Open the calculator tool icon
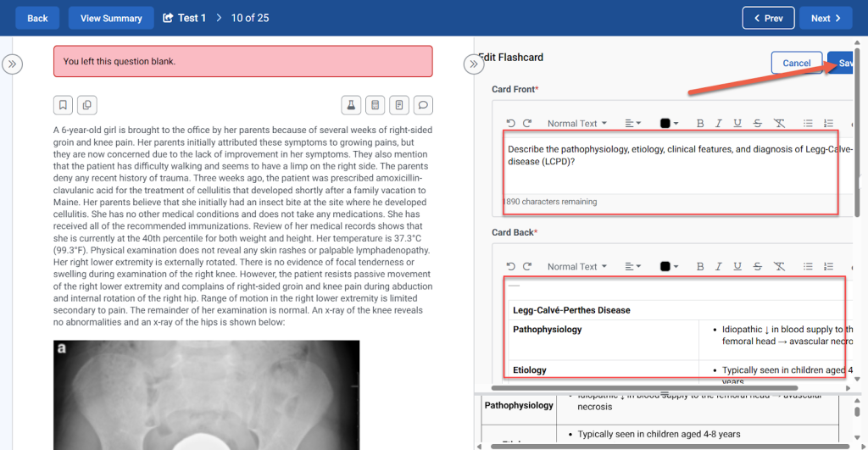This screenshot has height=450, width=868. [375, 105]
